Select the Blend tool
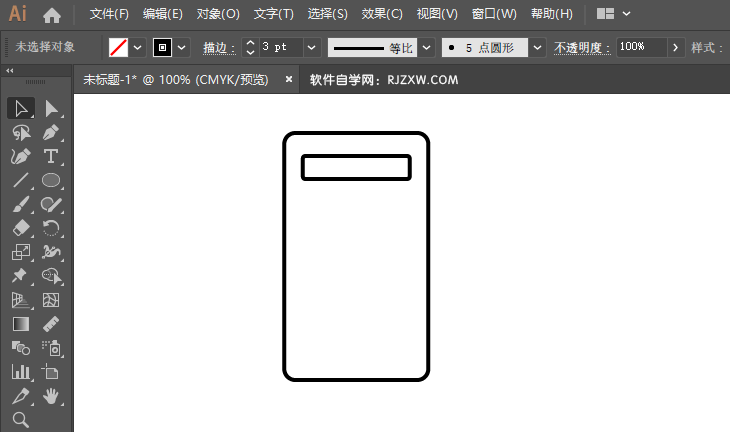Viewport: 730px width, 432px height. point(21,348)
